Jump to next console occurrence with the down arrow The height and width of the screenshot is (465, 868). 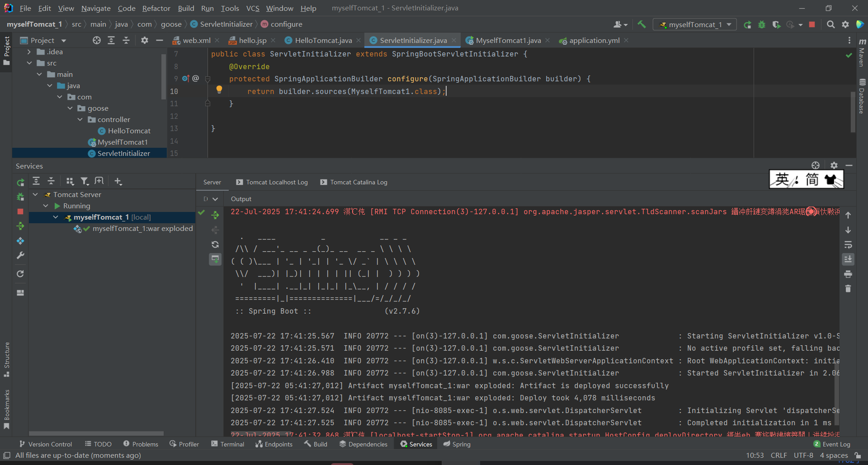pyautogui.click(x=848, y=230)
